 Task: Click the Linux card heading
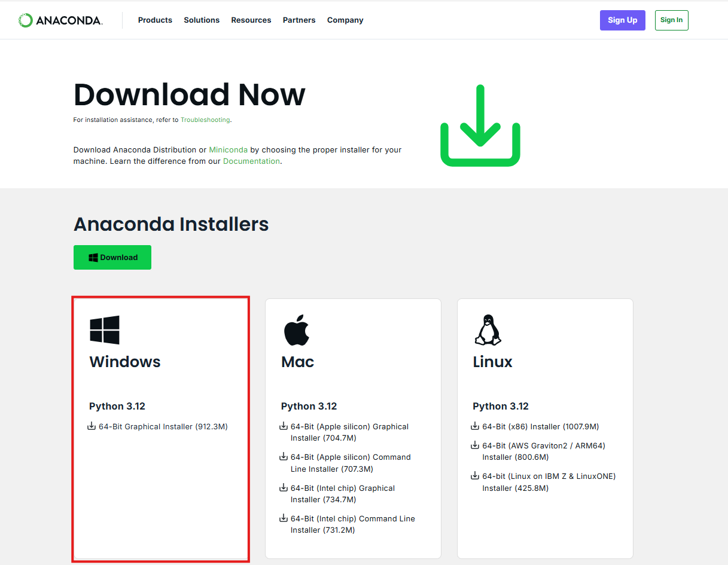(x=492, y=362)
